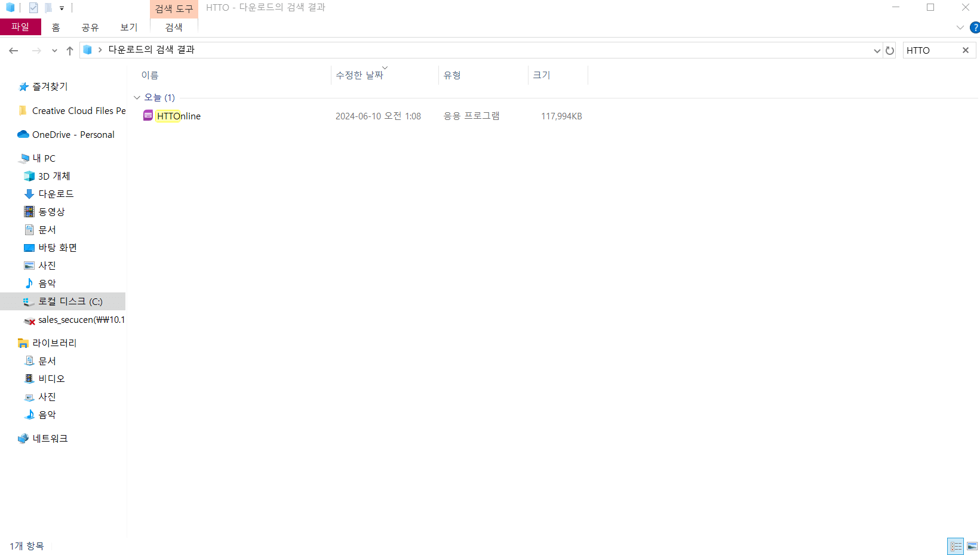Click the 즐겨찾기 star icon
Screen dimensions: 980x555
click(23, 87)
